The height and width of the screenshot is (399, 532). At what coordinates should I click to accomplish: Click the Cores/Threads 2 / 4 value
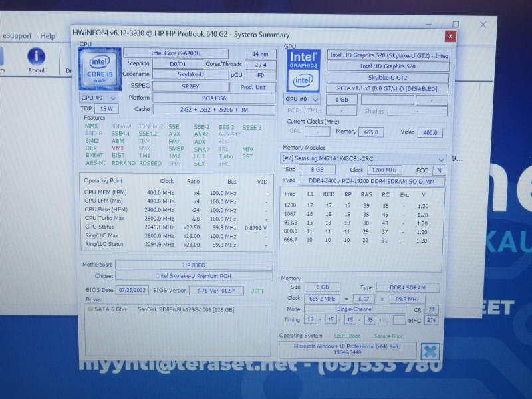click(261, 65)
